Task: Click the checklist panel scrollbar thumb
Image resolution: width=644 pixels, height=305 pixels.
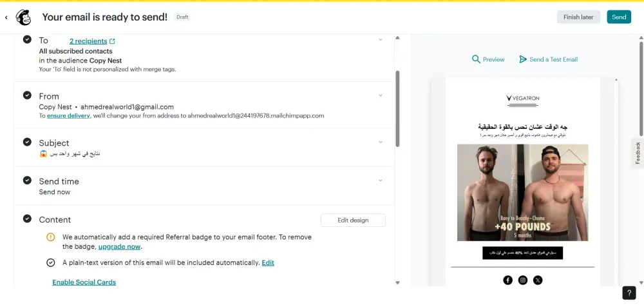Action: click(397, 108)
